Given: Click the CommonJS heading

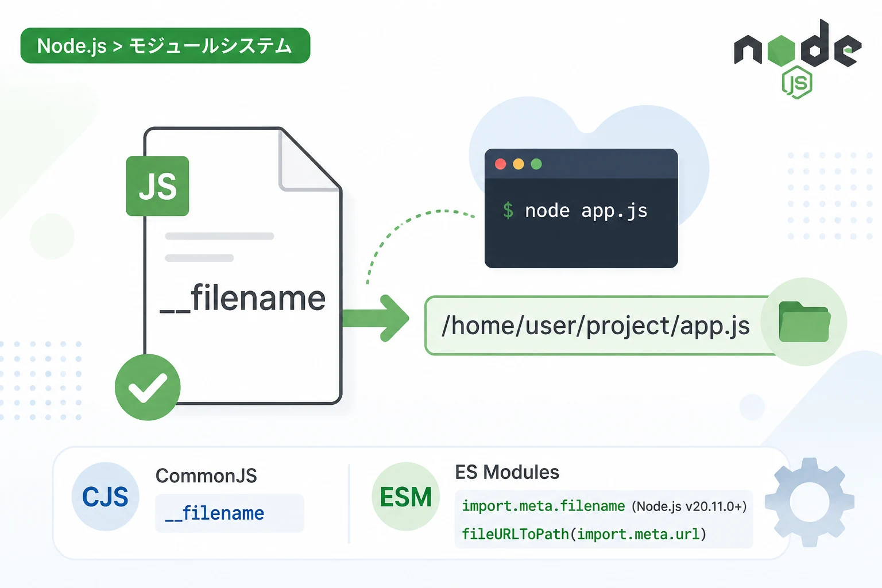Looking at the screenshot, I should (x=206, y=475).
